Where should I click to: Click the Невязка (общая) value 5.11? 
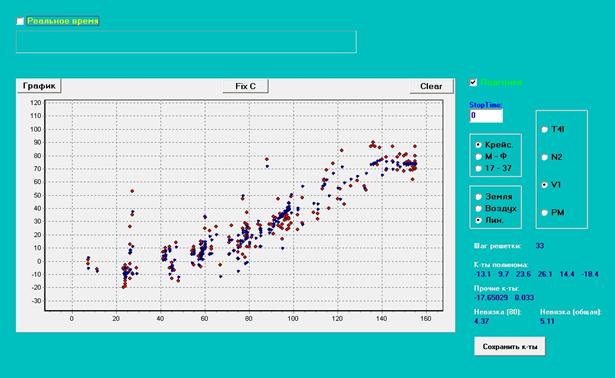pyautogui.click(x=547, y=321)
